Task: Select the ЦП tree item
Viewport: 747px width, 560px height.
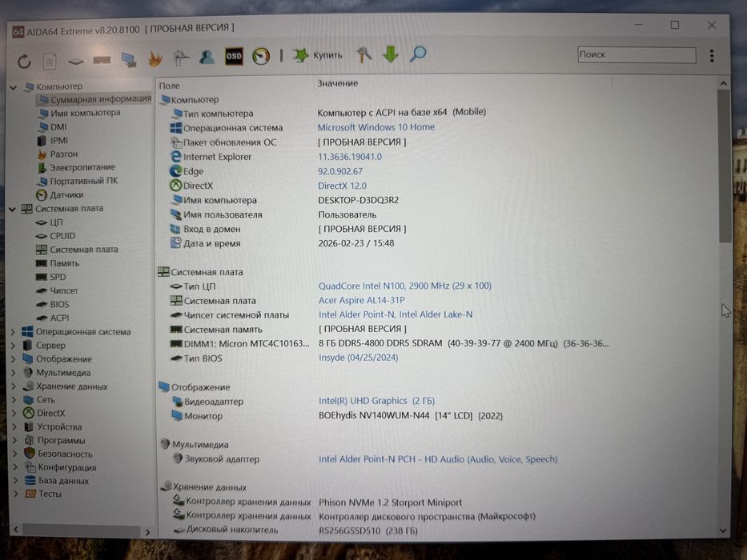Action: (x=49, y=222)
